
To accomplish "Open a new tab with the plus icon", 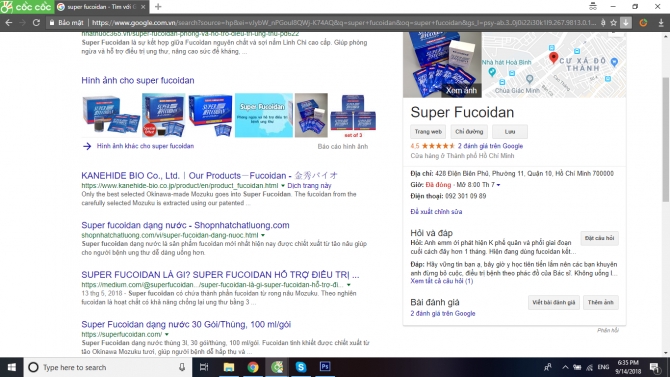I will coord(158,7).
